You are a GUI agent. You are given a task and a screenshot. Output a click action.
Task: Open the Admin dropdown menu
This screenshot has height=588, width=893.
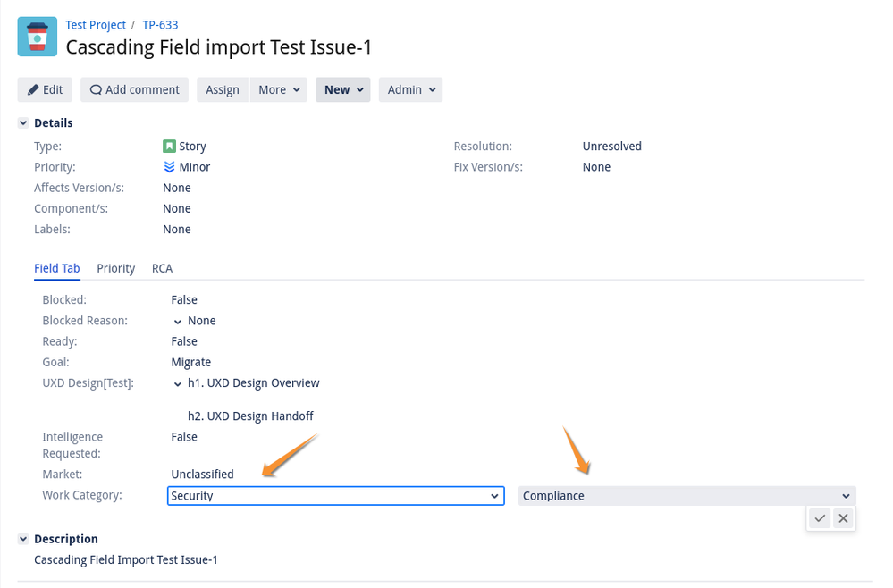(410, 89)
